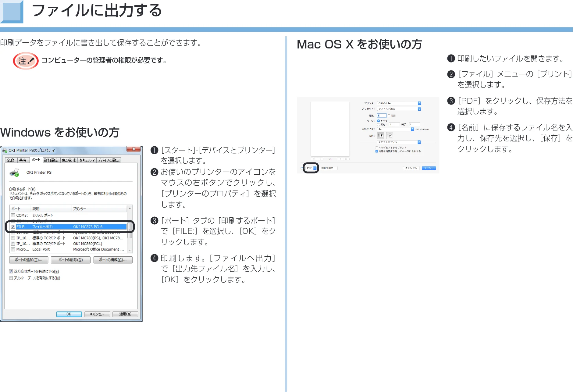Switch to the 色の管理 tab
Viewport: 573px width, 392px height.
(x=69, y=160)
